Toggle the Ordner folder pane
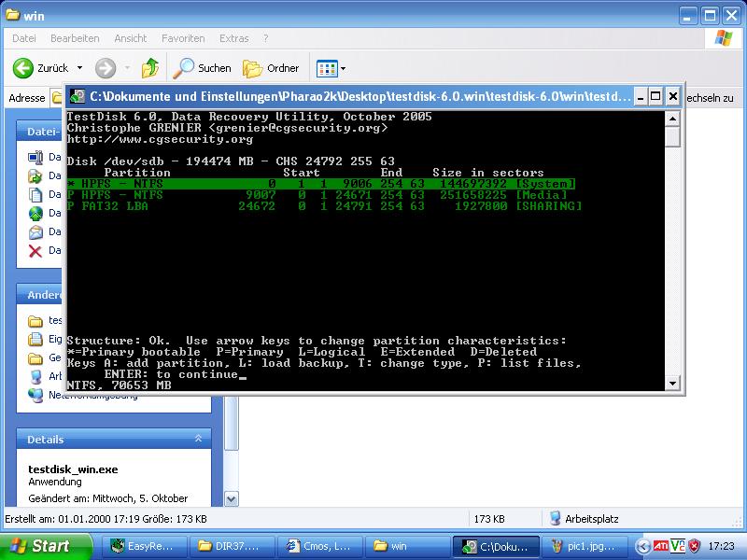 pyautogui.click(x=271, y=68)
